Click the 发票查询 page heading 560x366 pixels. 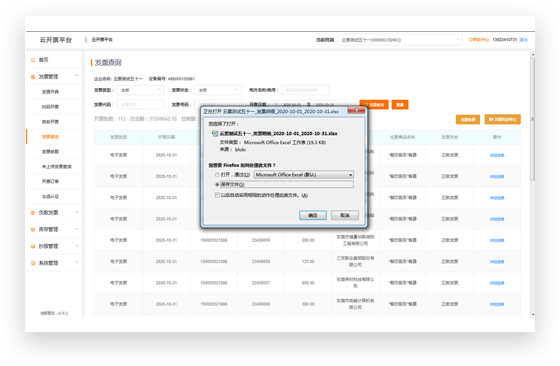(108, 63)
